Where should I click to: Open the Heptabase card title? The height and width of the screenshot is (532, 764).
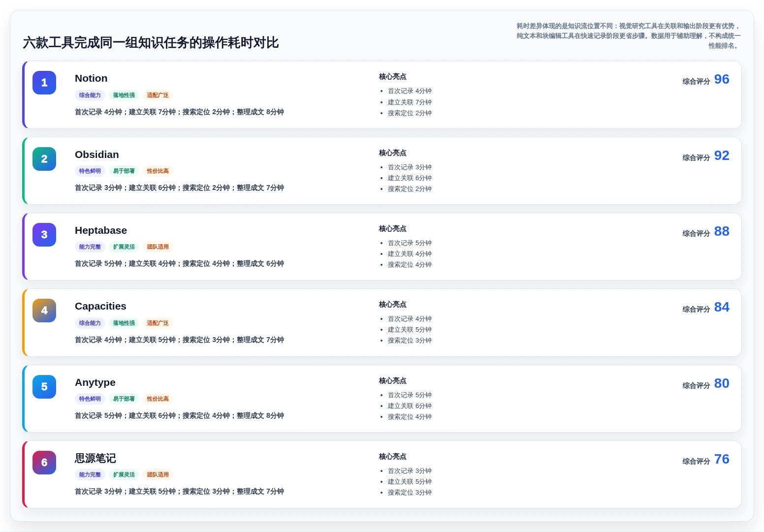coord(101,230)
